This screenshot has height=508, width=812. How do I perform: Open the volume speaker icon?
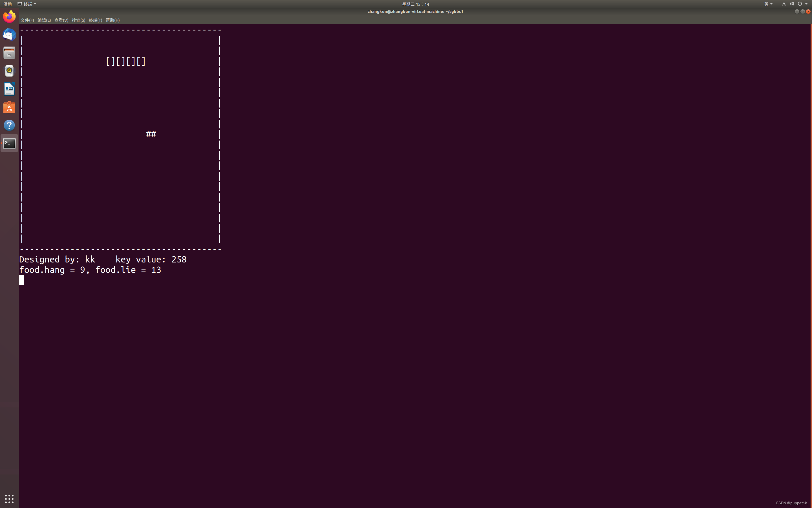tap(792, 4)
